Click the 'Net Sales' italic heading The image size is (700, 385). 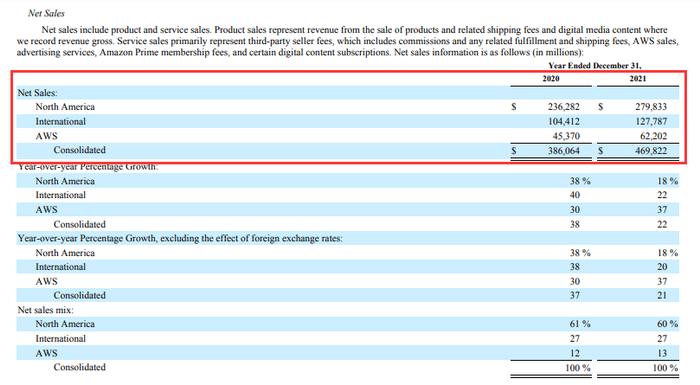point(46,13)
